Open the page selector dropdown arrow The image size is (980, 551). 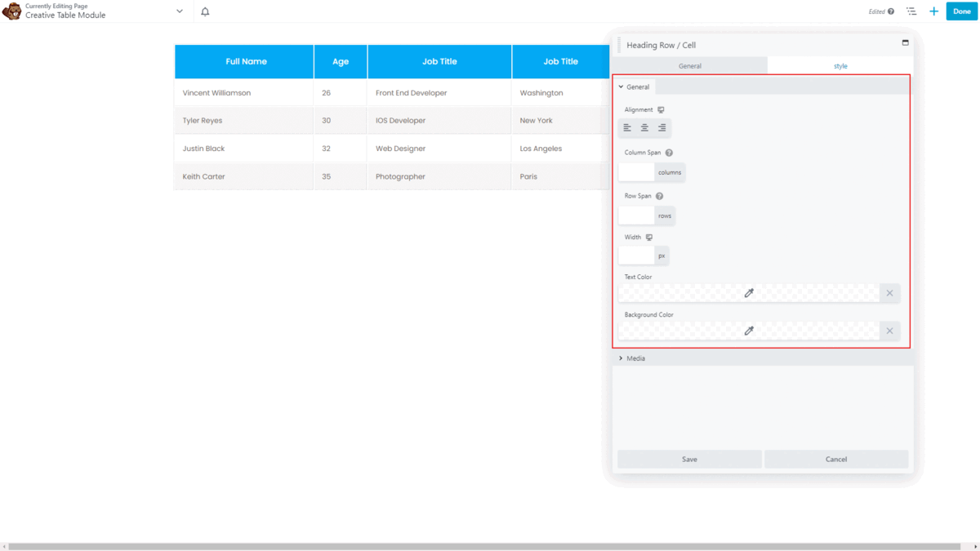(x=179, y=11)
